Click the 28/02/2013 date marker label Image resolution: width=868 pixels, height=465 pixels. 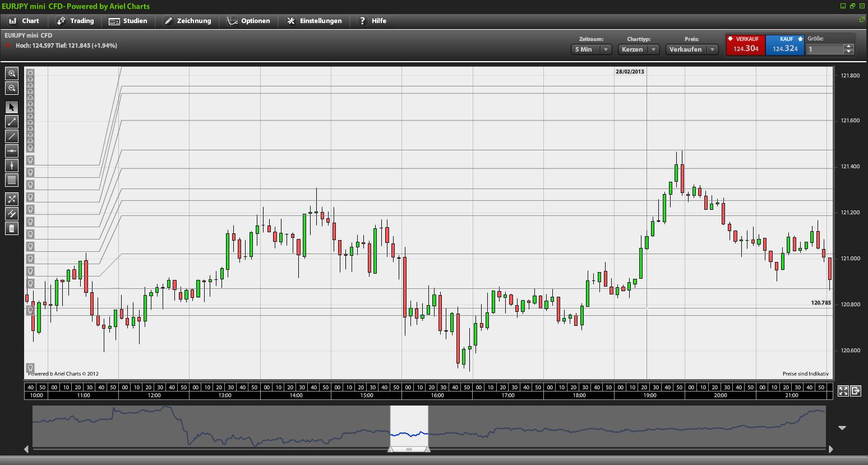pyautogui.click(x=630, y=72)
